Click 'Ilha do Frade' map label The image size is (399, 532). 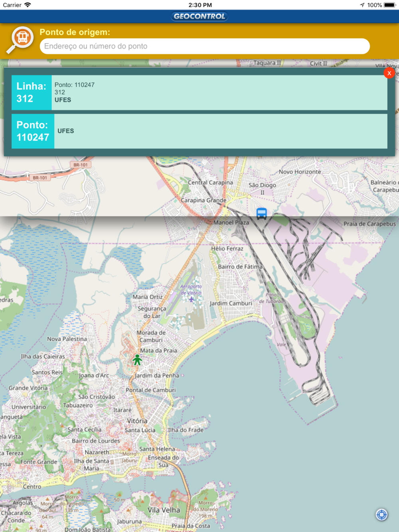tap(186, 430)
